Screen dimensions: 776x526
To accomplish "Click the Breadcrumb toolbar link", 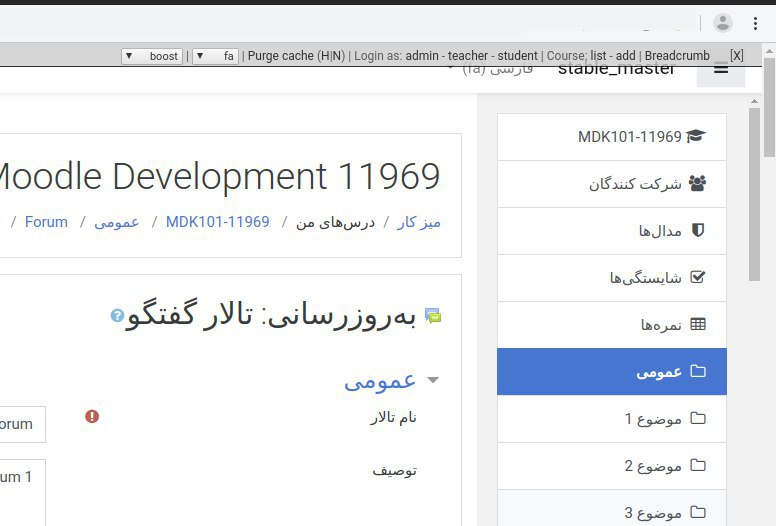I will coord(677,55).
